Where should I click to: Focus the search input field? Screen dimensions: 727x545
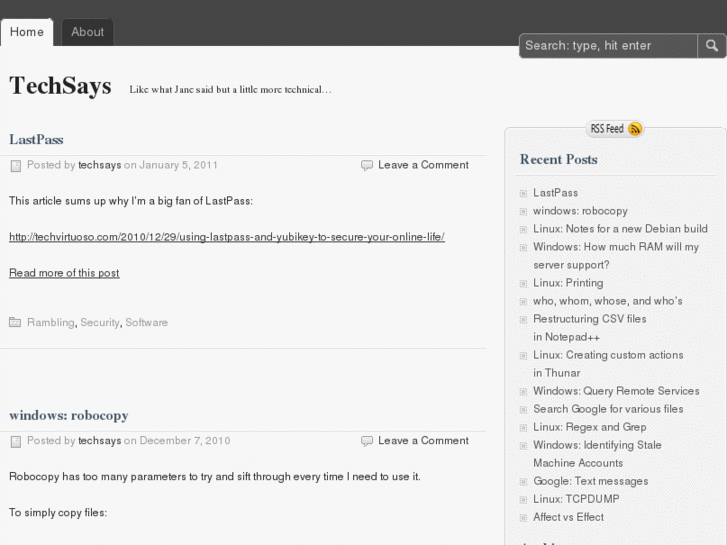point(608,45)
